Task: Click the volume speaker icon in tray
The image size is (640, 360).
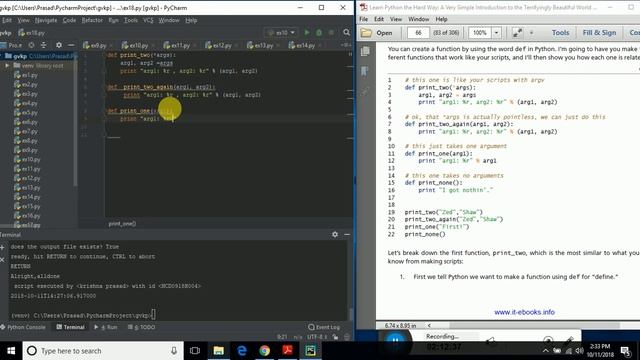Action: (x=579, y=351)
